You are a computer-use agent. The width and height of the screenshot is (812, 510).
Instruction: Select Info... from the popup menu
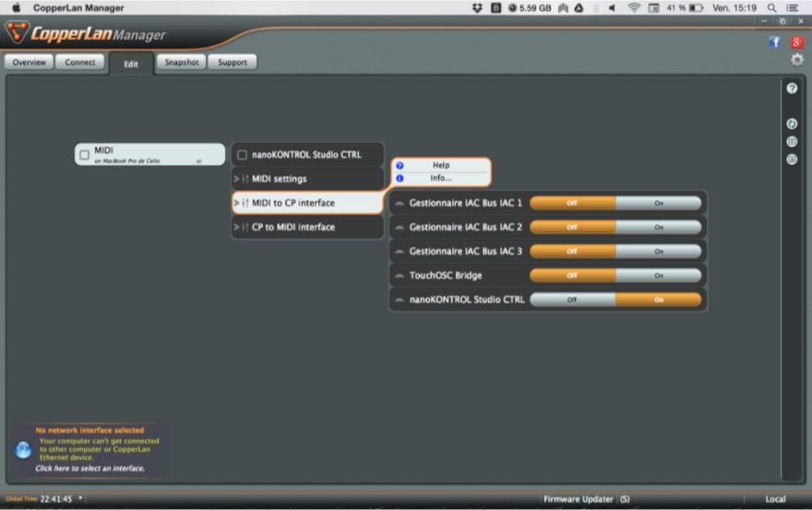440,178
